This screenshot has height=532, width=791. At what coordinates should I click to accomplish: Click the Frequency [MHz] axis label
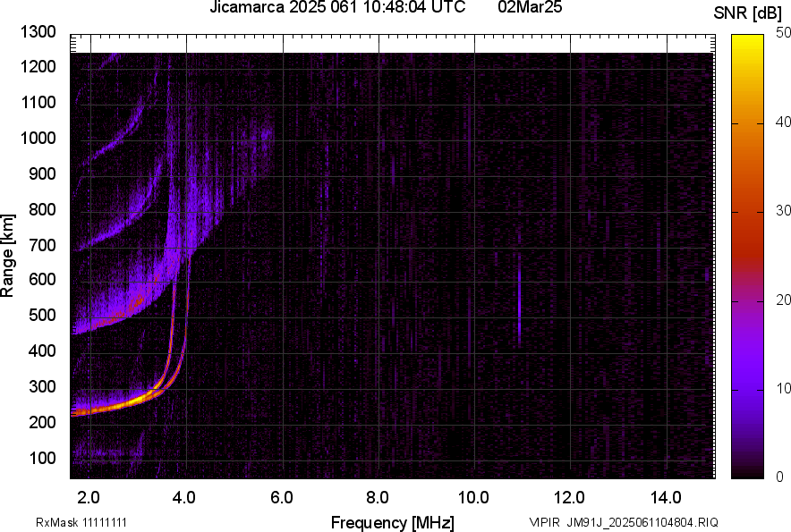coord(392,522)
